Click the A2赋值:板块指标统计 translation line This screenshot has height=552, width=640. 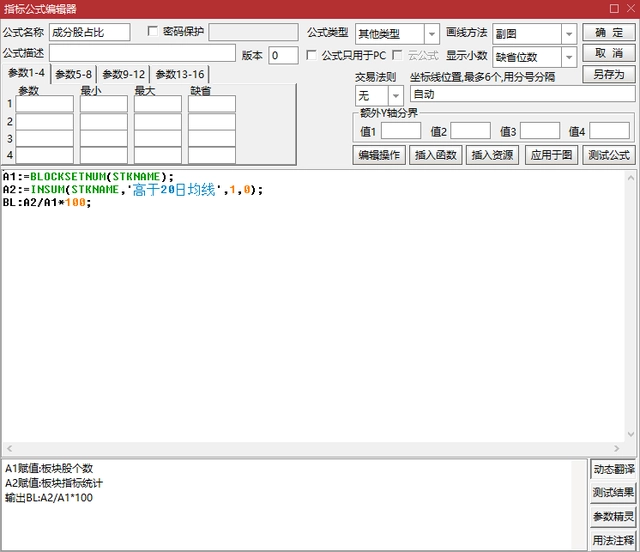54,483
